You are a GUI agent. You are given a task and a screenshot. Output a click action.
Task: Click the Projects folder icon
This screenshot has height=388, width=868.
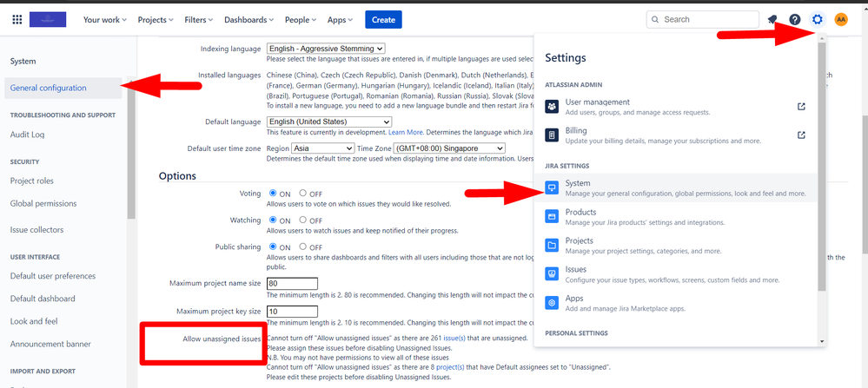point(552,246)
